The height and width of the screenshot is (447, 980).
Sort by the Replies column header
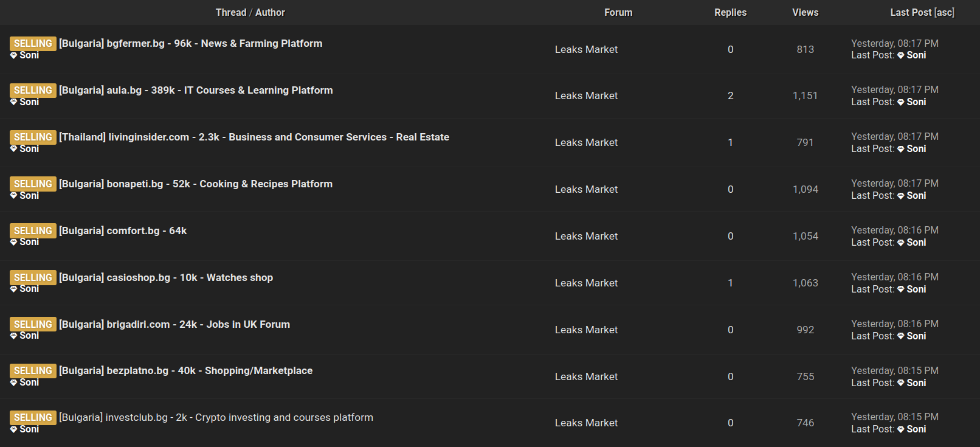tap(730, 12)
